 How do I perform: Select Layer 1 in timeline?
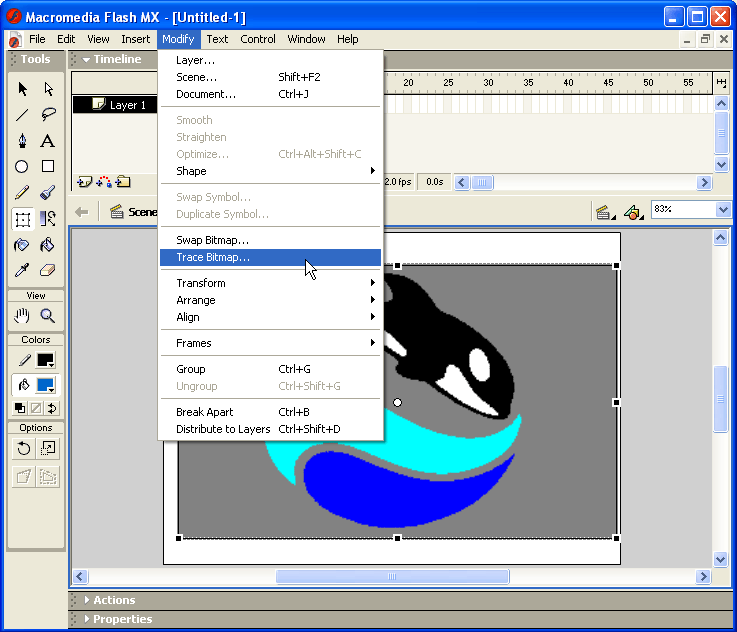115,105
